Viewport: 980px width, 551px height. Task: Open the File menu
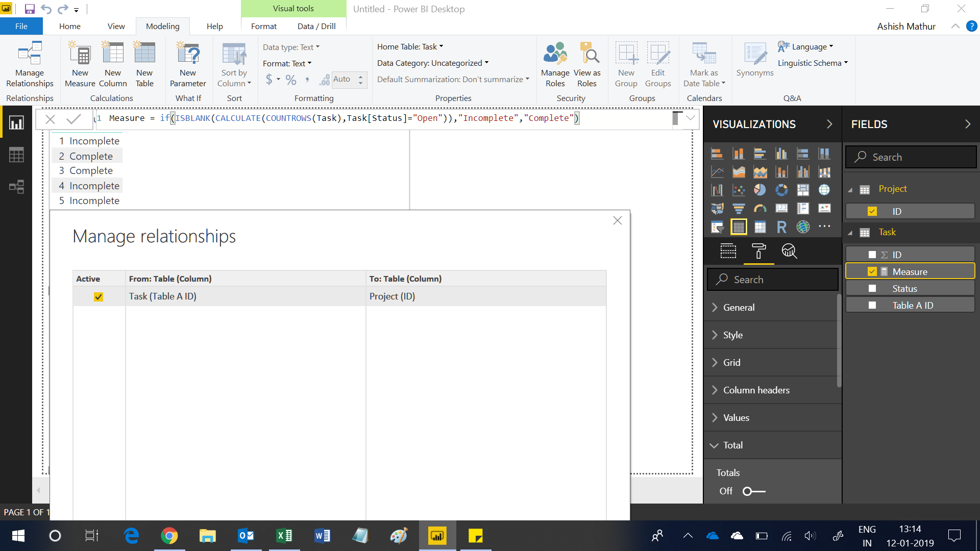pos(21,26)
